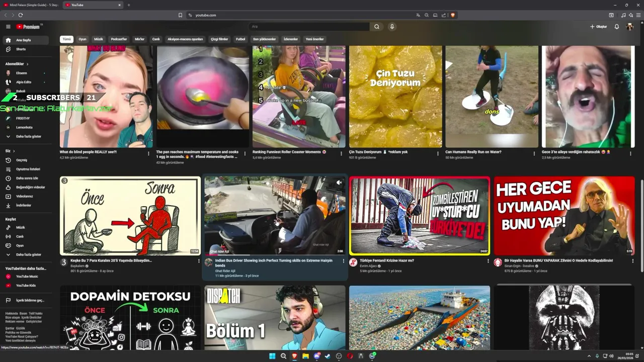Click the browser bookmark icon
The width and height of the screenshot is (644, 362).
tap(180, 15)
